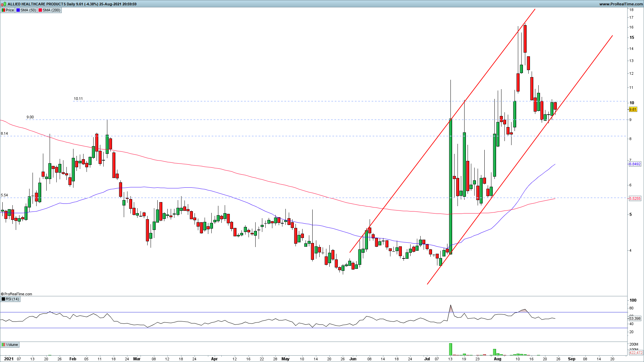
Task: Select the RSI (14) panel label
Action: [x=12, y=299]
